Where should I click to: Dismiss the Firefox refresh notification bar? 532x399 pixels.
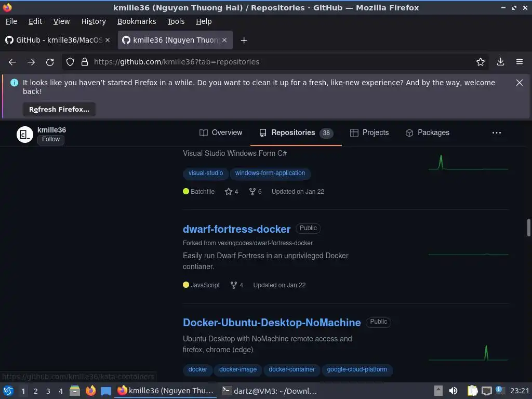click(519, 83)
